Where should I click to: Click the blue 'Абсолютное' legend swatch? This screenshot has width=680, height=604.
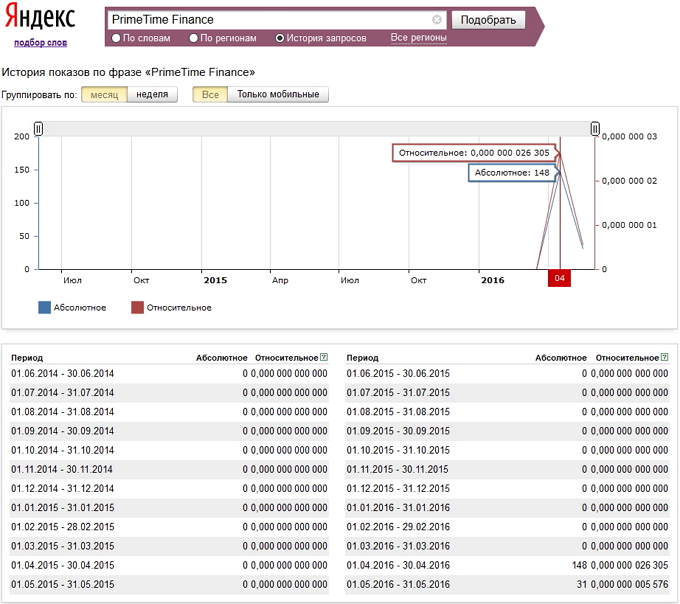pyautogui.click(x=44, y=307)
